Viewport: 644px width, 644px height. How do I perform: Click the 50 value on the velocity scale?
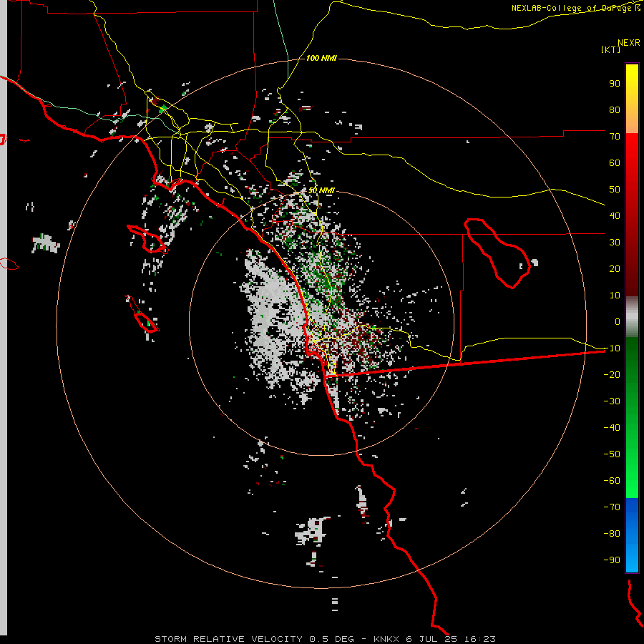coord(615,190)
